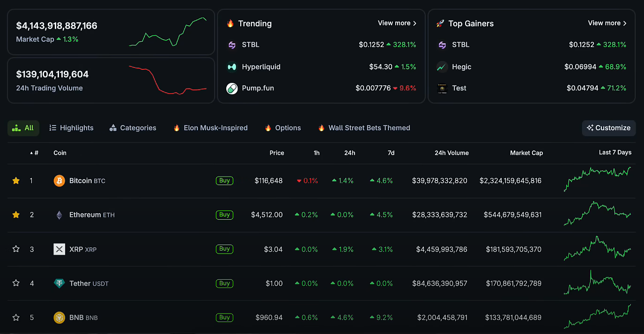Viewport: 644px width, 334px height.
Task: Click the Bitcoin coin icon
Action: (59, 181)
